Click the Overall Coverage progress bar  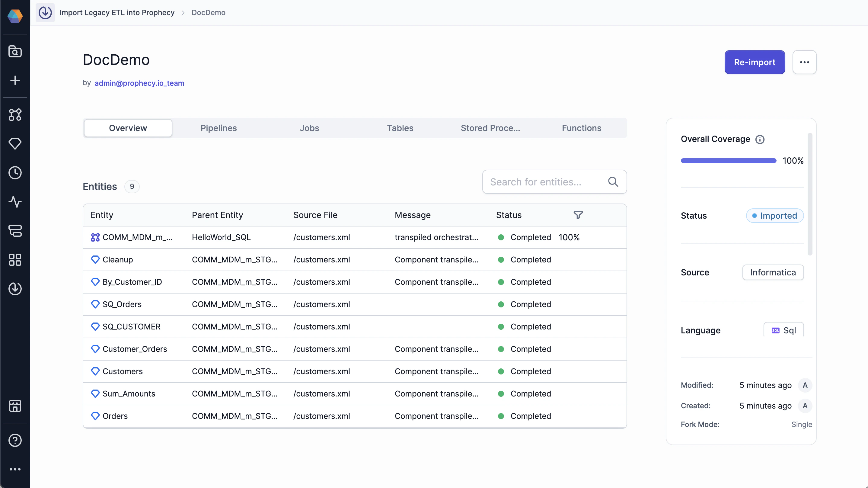pos(728,161)
